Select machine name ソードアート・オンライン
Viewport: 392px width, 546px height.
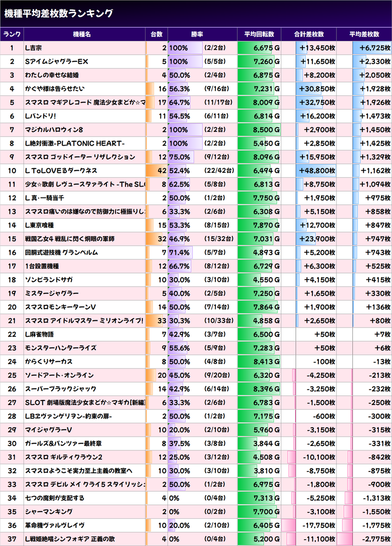pos(59,375)
